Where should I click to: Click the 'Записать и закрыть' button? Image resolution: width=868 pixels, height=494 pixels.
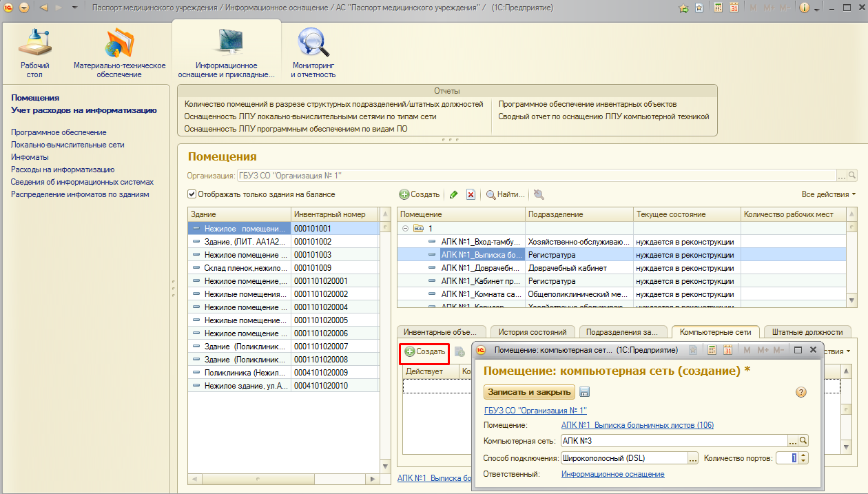pyautogui.click(x=530, y=392)
